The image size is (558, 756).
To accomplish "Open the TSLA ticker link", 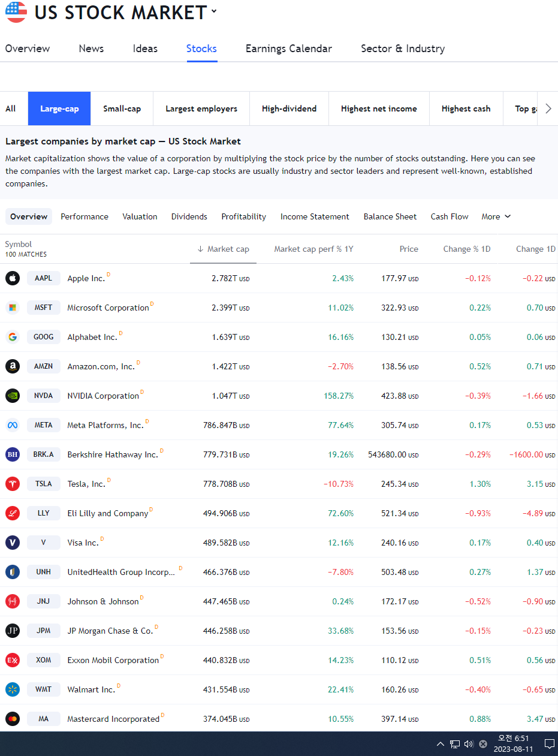I will click(44, 484).
